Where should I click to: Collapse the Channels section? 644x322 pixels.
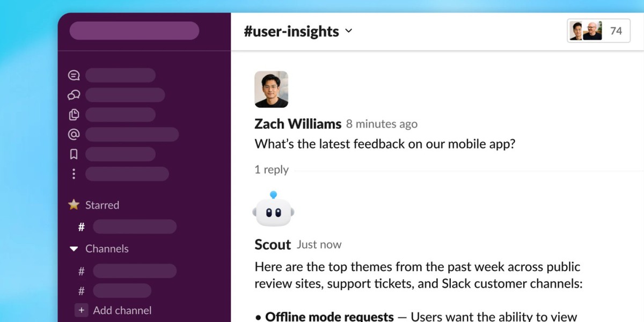(74, 248)
